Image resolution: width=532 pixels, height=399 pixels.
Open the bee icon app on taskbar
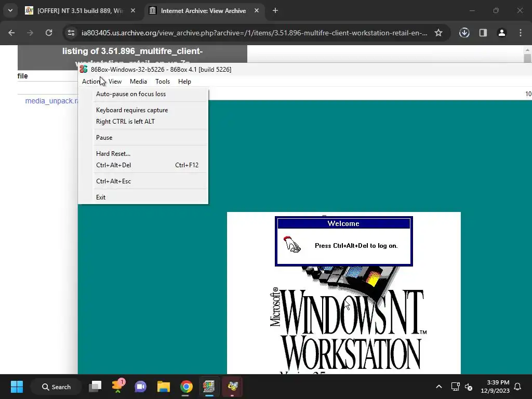point(232,387)
